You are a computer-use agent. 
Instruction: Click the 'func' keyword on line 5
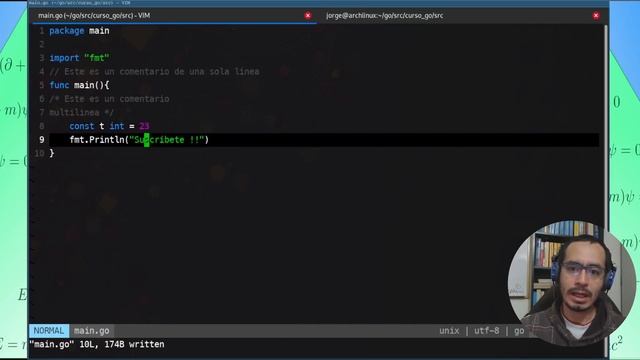(x=59, y=85)
